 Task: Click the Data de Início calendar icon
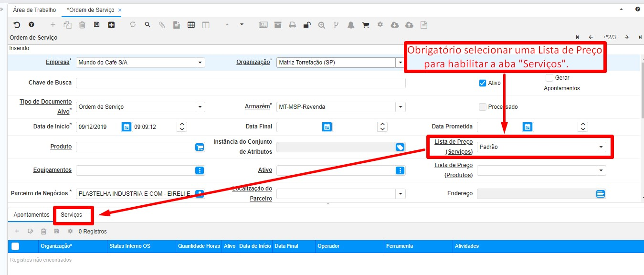point(126,127)
